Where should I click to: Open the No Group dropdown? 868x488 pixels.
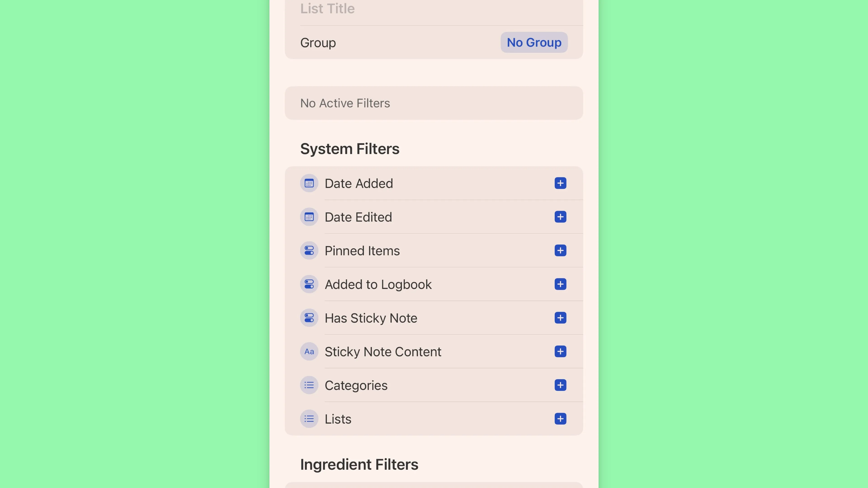pos(534,42)
